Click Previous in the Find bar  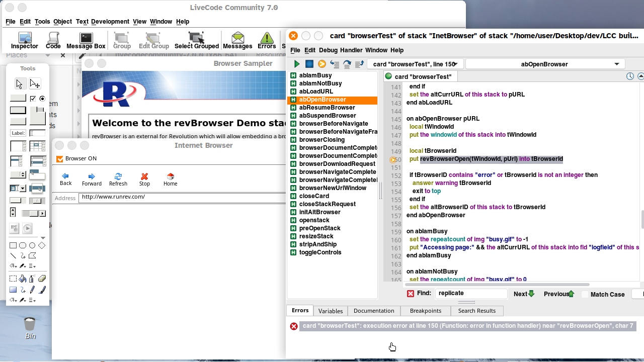click(559, 294)
